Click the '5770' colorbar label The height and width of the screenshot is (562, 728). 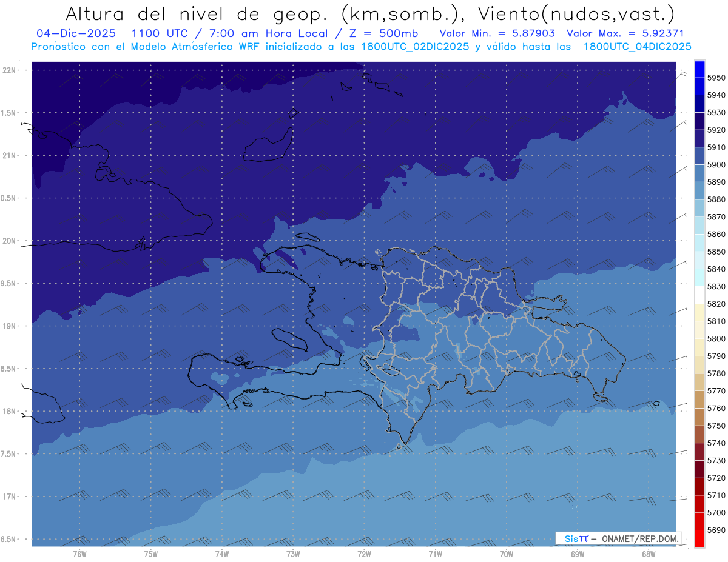coord(716,391)
